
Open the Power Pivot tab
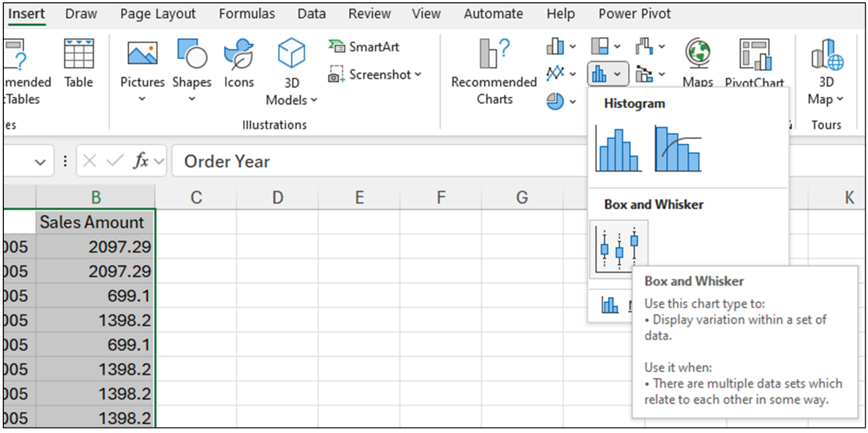pyautogui.click(x=634, y=13)
